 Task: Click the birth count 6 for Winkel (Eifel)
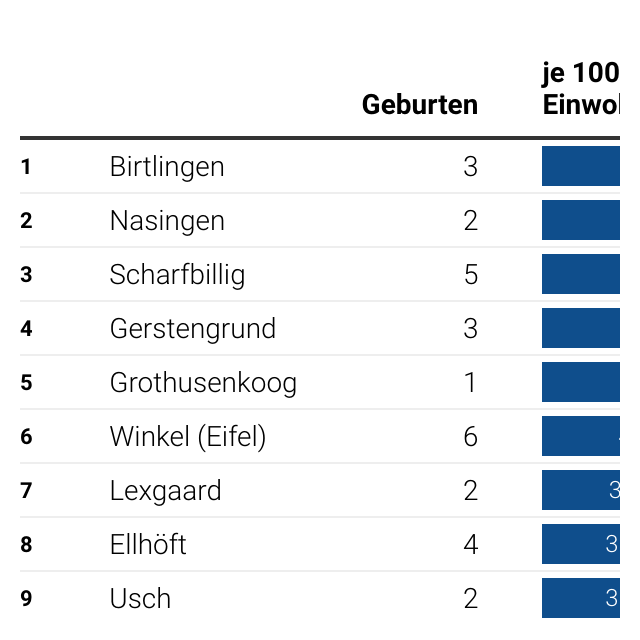tap(470, 437)
